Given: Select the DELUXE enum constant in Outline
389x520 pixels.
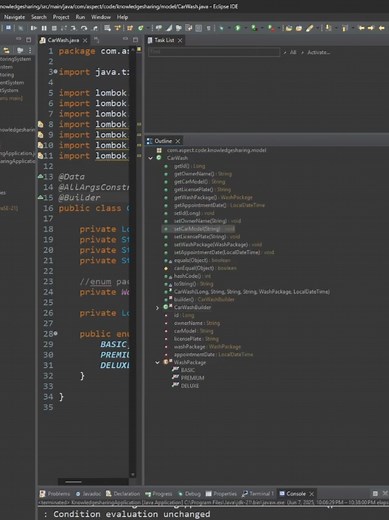Looking at the screenshot, I should [x=190, y=386].
